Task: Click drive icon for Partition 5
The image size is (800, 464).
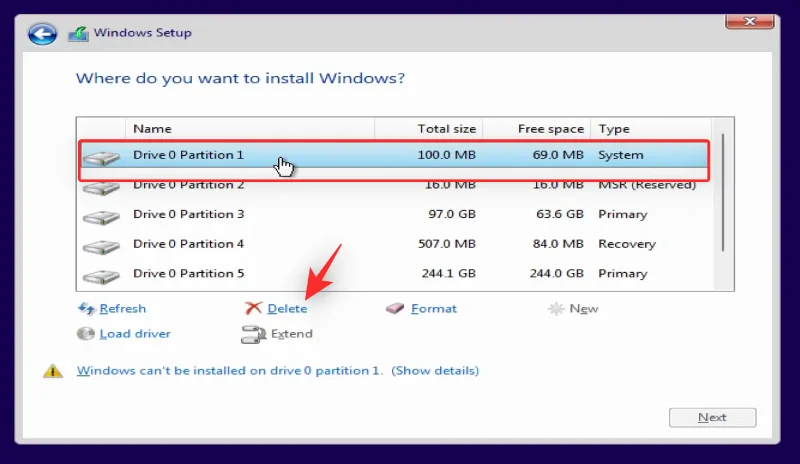Action: click(101, 277)
